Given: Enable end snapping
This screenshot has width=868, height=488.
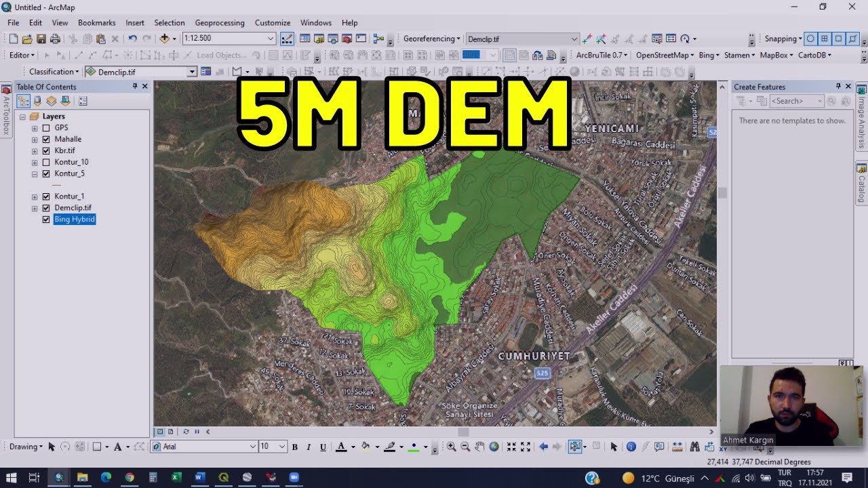Looking at the screenshot, I should 825,39.
